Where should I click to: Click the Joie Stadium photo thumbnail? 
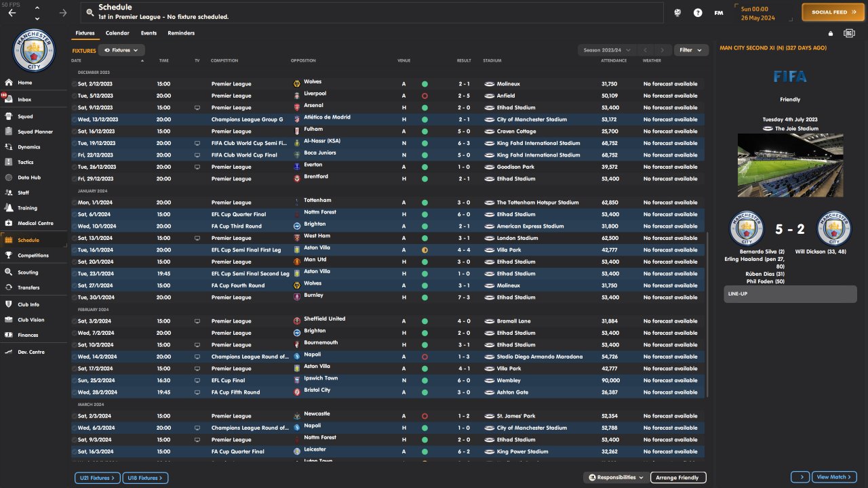pyautogui.click(x=790, y=165)
